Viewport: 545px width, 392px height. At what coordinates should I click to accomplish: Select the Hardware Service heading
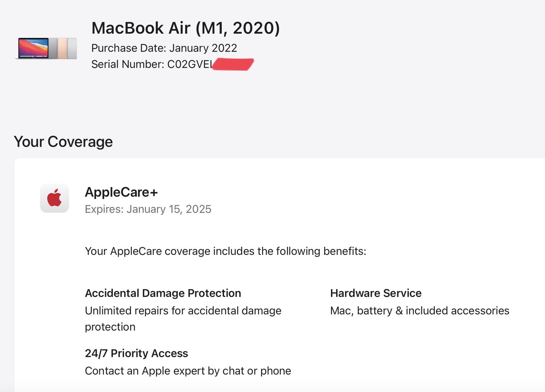(376, 293)
